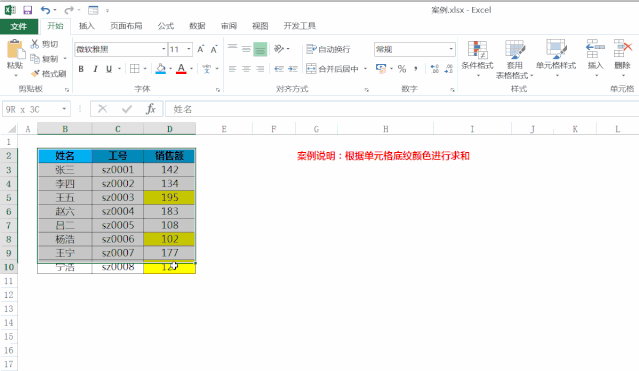Copy the selection using the copy icon
This screenshot has height=371, width=639.
pos(35,59)
